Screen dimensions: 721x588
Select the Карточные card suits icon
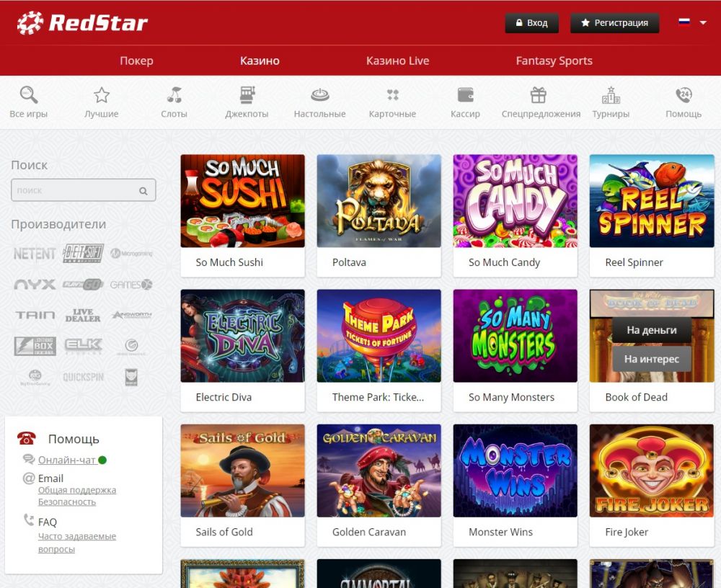point(393,95)
